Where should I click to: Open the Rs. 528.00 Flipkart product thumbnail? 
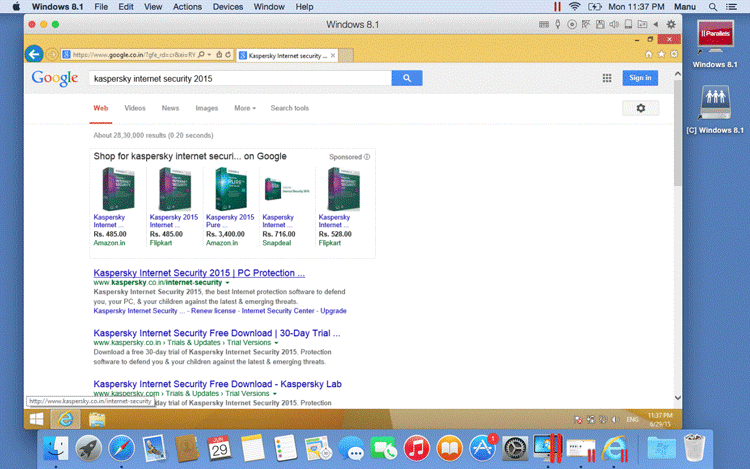coord(343,189)
